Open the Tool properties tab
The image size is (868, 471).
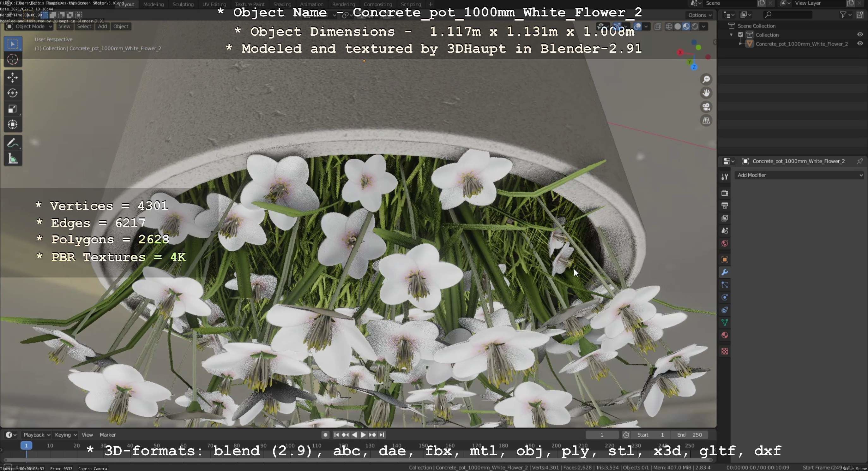coord(725,177)
